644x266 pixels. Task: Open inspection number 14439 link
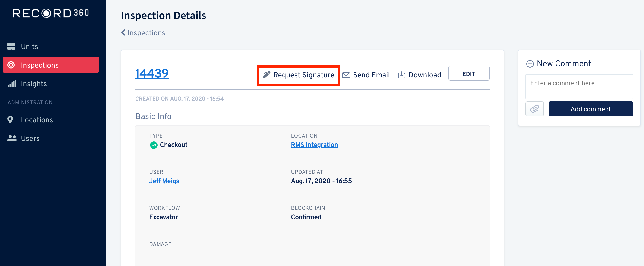(152, 73)
